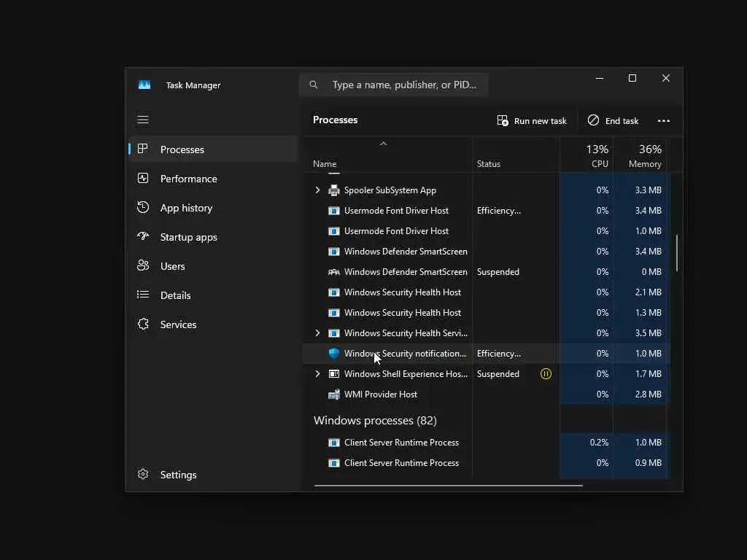Switch to the Details page
Image resolution: width=747 pixels, height=560 pixels.
click(x=213, y=295)
